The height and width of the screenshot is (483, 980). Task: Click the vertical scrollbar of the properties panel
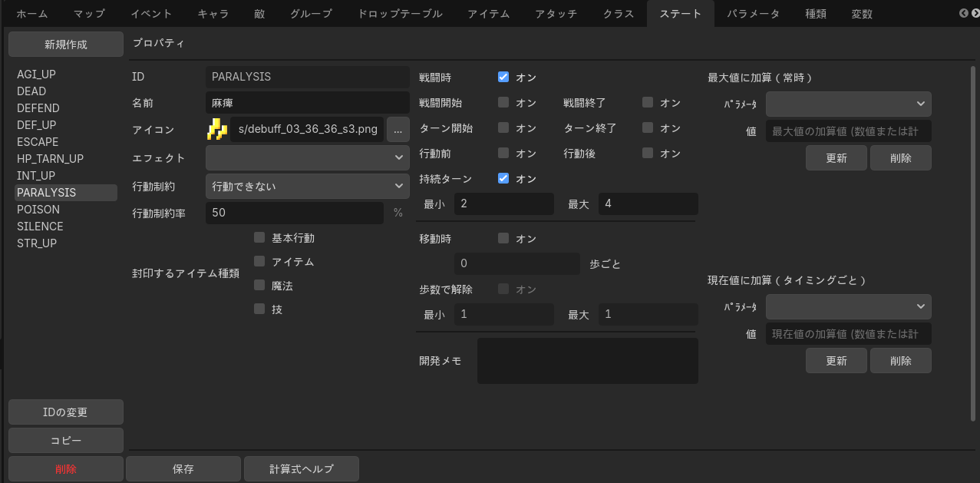(x=973, y=243)
